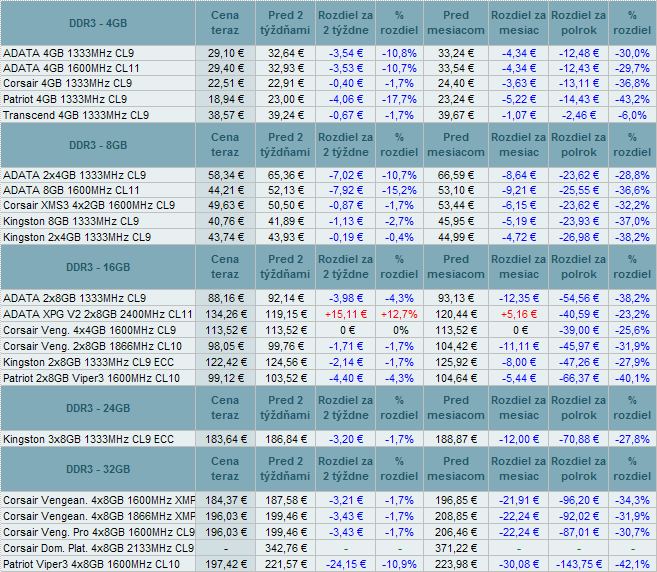The image size is (657, 572).
Task: Click the -15,2% difference cell
Action: (x=399, y=190)
